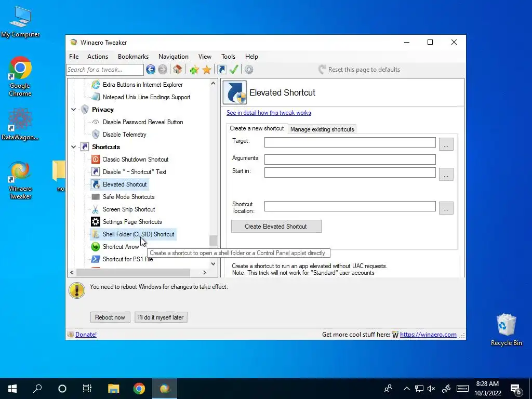Click the Windows Start button
The height and width of the screenshot is (399, 532).
(x=12, y=389)
